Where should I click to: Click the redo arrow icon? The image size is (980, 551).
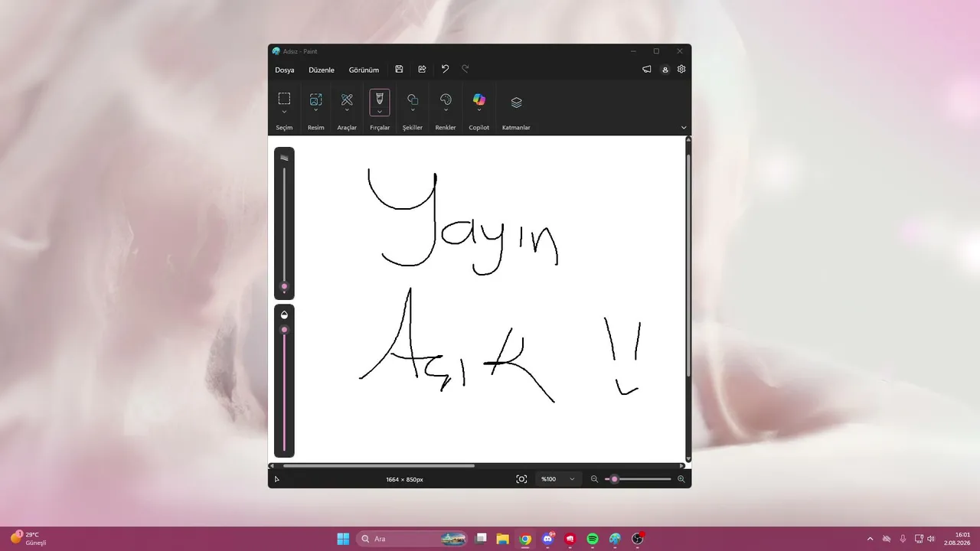(x=465, y=69)
